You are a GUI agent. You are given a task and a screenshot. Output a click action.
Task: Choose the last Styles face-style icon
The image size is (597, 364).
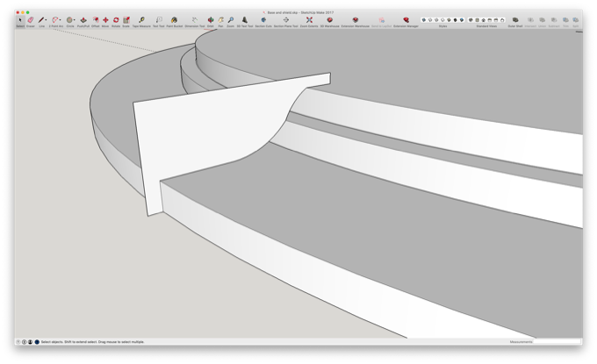click(x=462, y=20)
